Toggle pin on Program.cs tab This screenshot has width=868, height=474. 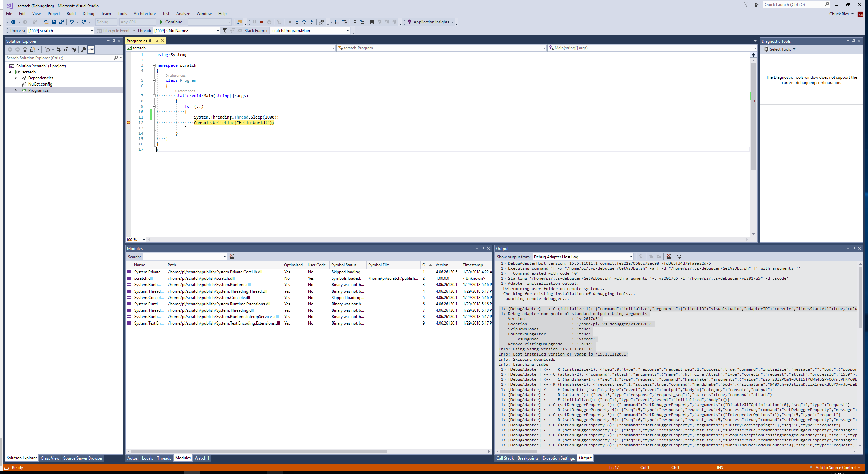tap(156, 41)
